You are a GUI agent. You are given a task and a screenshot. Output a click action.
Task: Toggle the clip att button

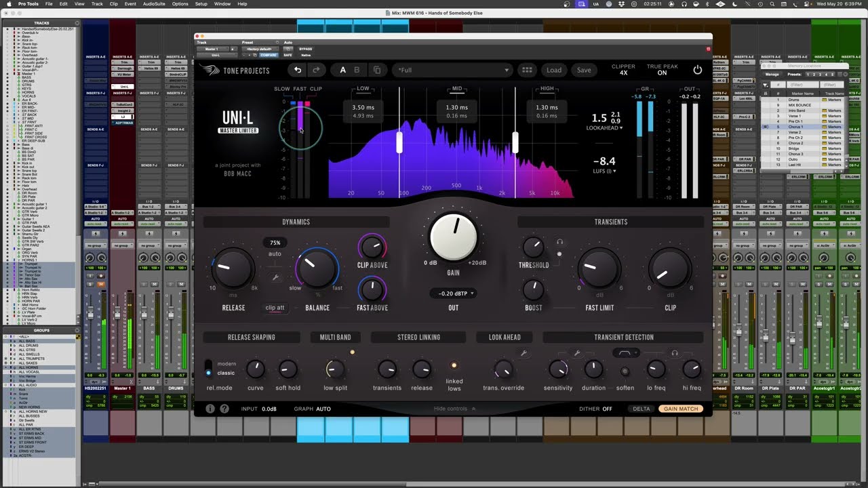click(x=275, y=308)
